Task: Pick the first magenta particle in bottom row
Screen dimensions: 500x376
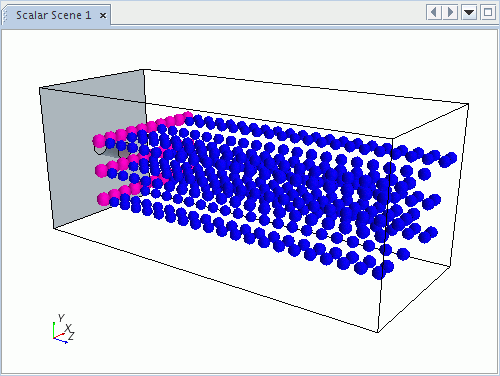Action: tap(103, 199)
